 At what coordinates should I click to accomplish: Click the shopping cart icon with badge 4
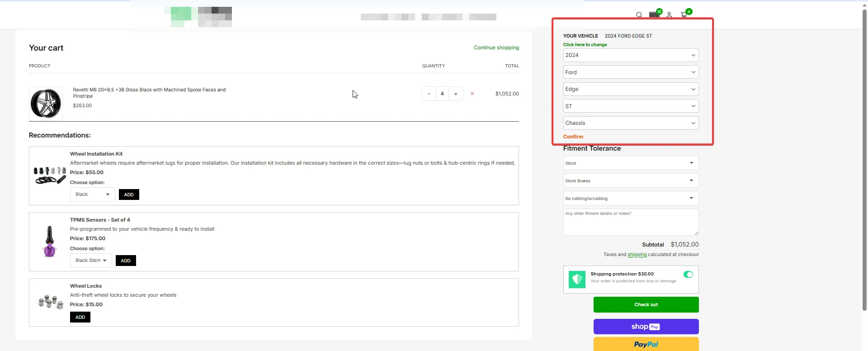pyautogui.click(x=684, y=15)
